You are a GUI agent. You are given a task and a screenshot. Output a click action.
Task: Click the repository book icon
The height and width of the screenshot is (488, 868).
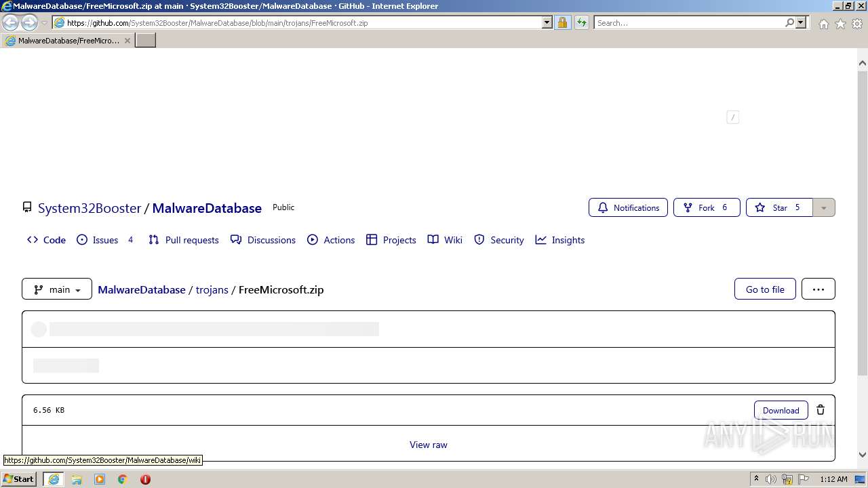pos(27,207)
